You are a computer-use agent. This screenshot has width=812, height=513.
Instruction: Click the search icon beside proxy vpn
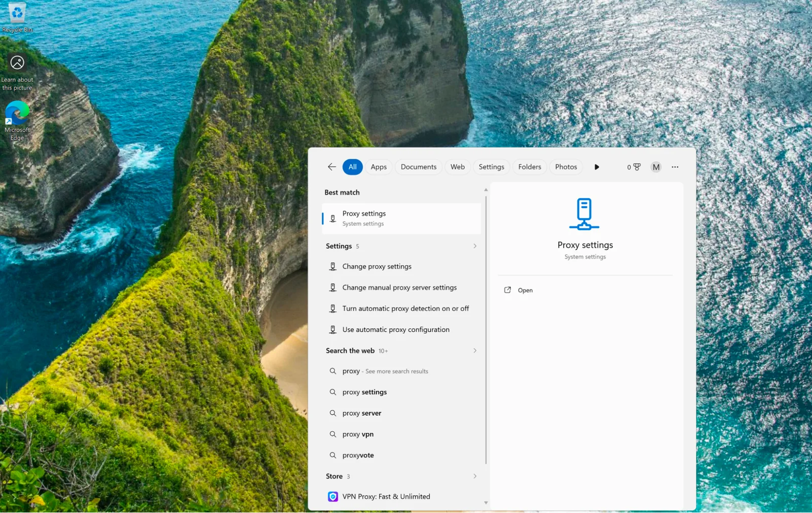click(x=333, y=434)
